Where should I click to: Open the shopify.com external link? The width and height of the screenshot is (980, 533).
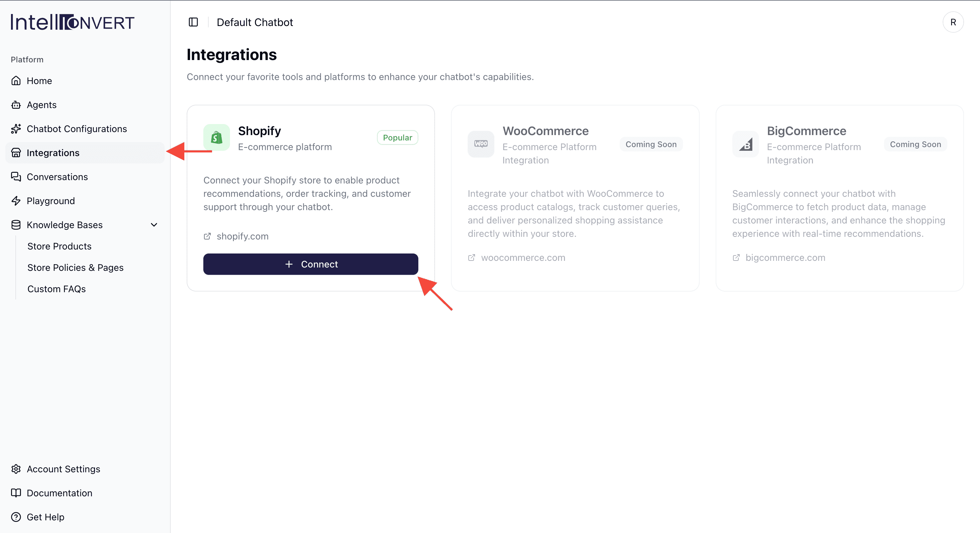click(242, 236)
